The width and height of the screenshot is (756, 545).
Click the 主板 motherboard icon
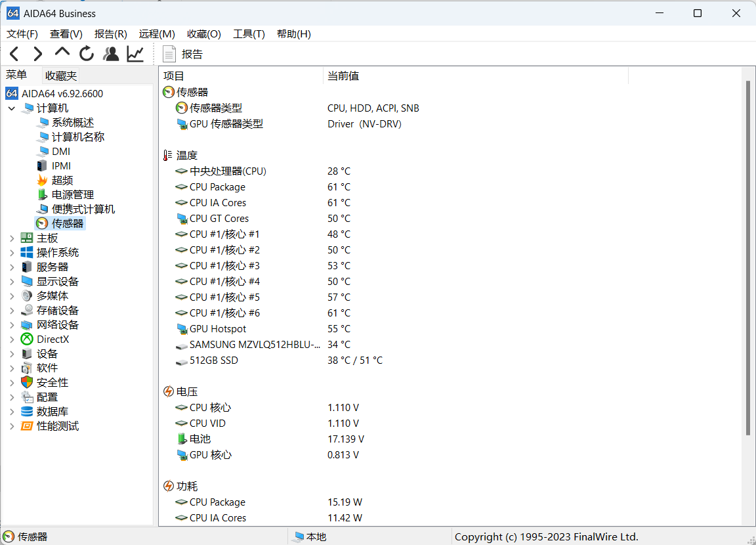(27, 238)
